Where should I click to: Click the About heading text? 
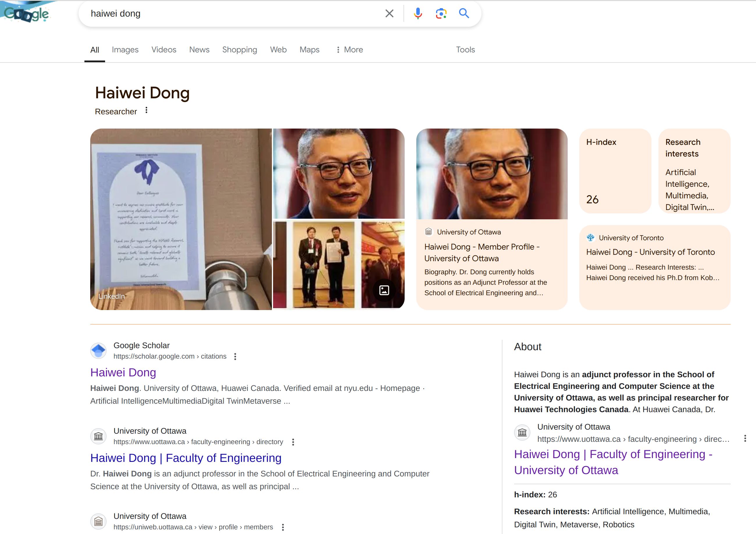(x=527, y=347)
